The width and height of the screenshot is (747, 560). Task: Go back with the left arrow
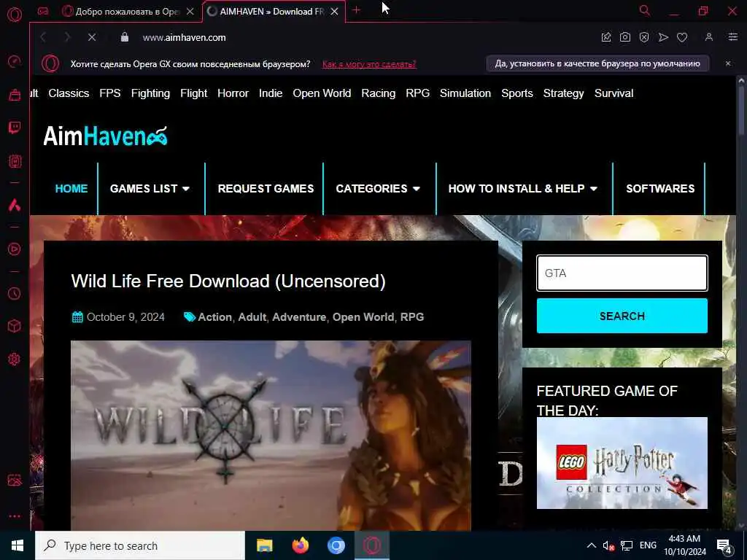click(43, 37)
